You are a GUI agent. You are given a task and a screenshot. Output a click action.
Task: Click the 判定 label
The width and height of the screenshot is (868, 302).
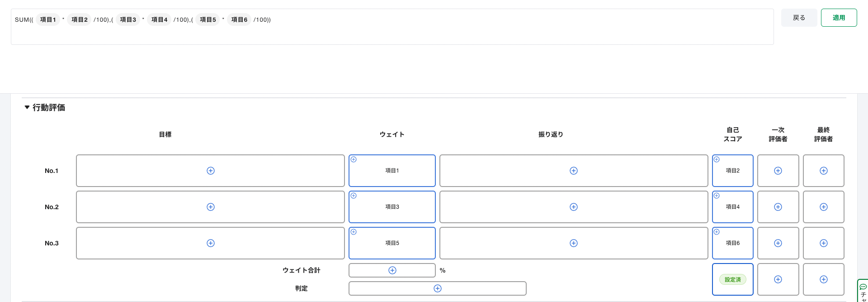(302, 288)
